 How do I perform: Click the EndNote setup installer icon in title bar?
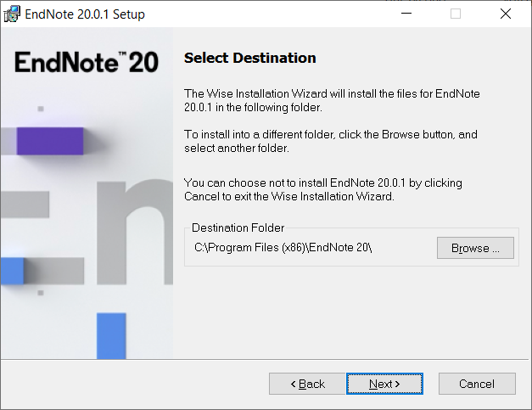(12, 14)
